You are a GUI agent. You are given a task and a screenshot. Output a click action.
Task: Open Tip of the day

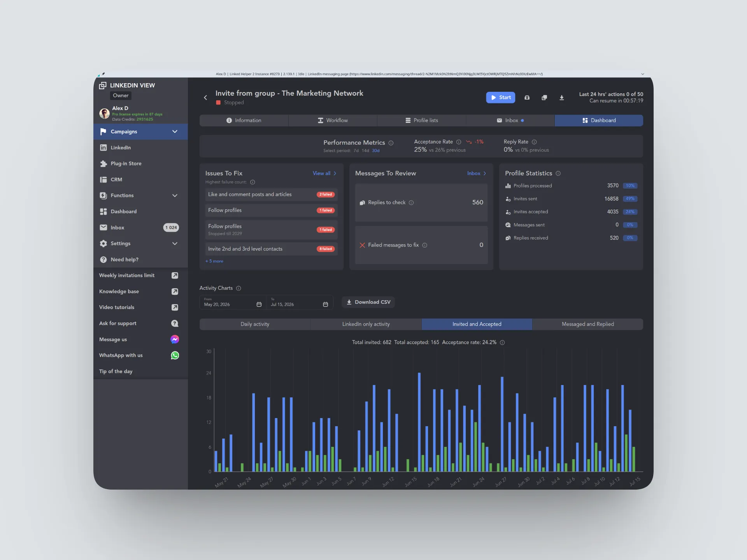point(116,371)
